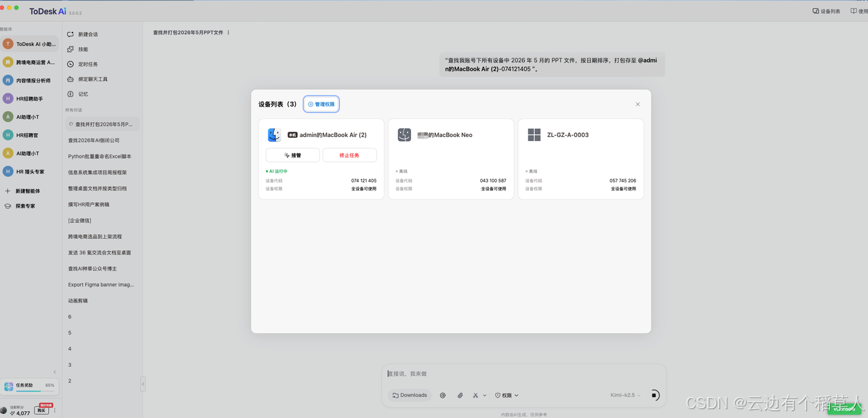Click the 探索专家 graduation-cap icon
Screen dimensions: 868x418
point(8,206)
